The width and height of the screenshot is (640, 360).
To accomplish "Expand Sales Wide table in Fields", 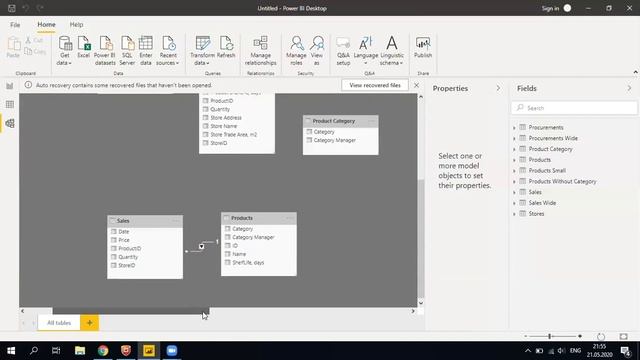I will tap(514, 203).
